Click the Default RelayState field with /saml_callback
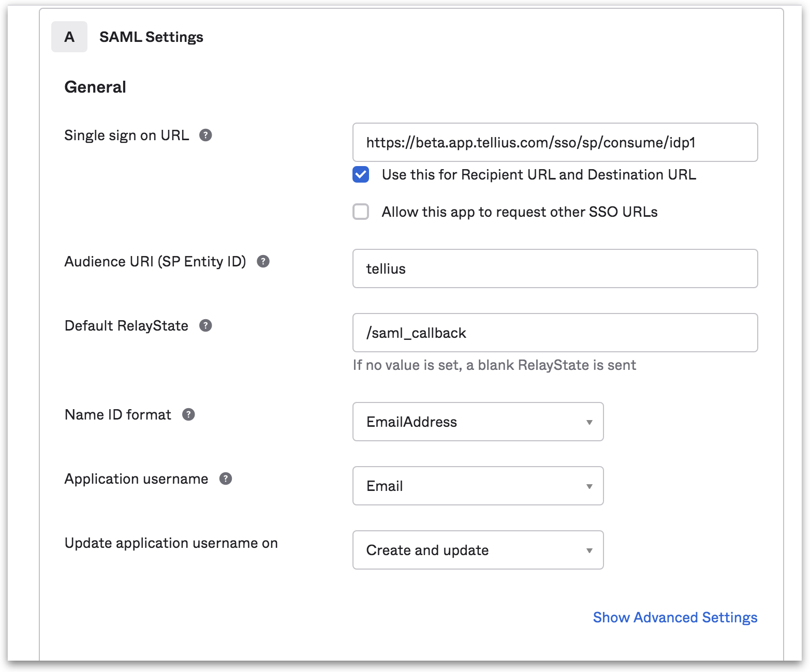The height and width of the screenshot is (672, 810). point(555,333)
